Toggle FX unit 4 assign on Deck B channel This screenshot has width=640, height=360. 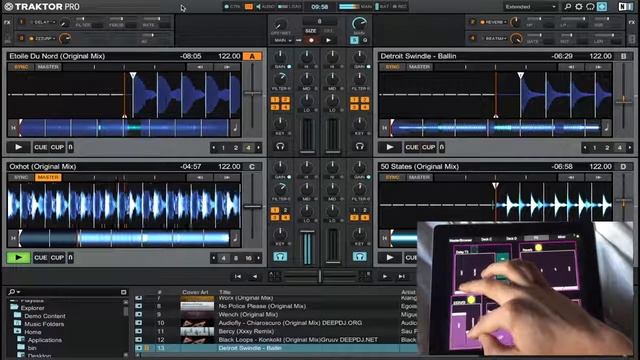tap(365, 107)
